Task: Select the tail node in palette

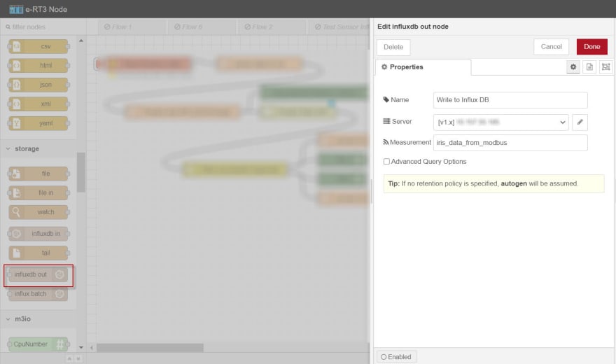Action: click(38, 253)
